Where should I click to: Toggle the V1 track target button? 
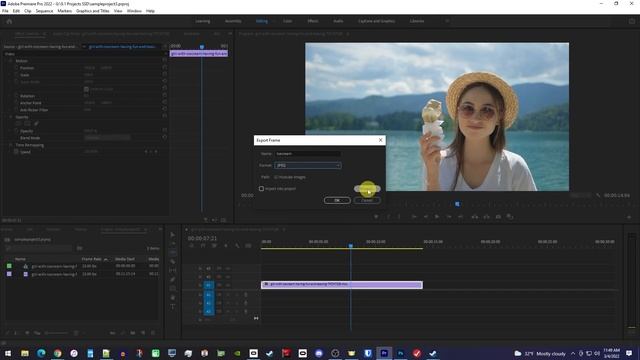pyautogui.click(x=209, y=285)
